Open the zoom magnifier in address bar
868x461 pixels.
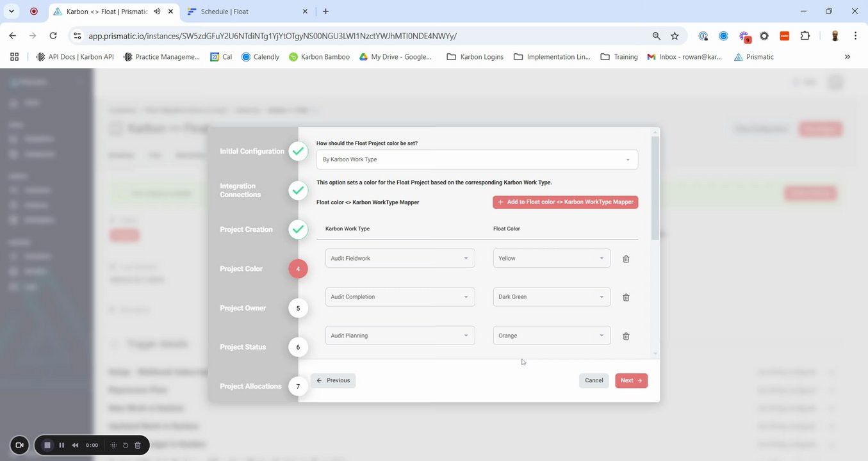pyautogui.click(x=656, y=36)
